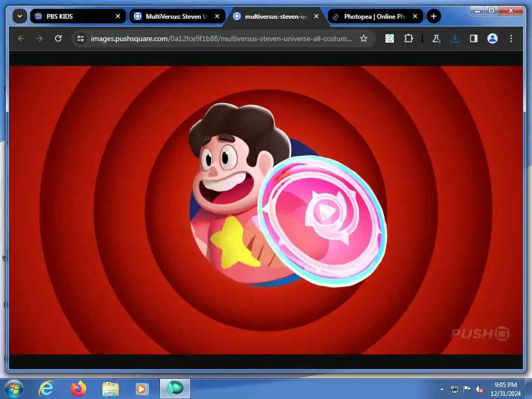The image size is (532, 399).
Task: Show browser downloads
Action: point(455,38)
